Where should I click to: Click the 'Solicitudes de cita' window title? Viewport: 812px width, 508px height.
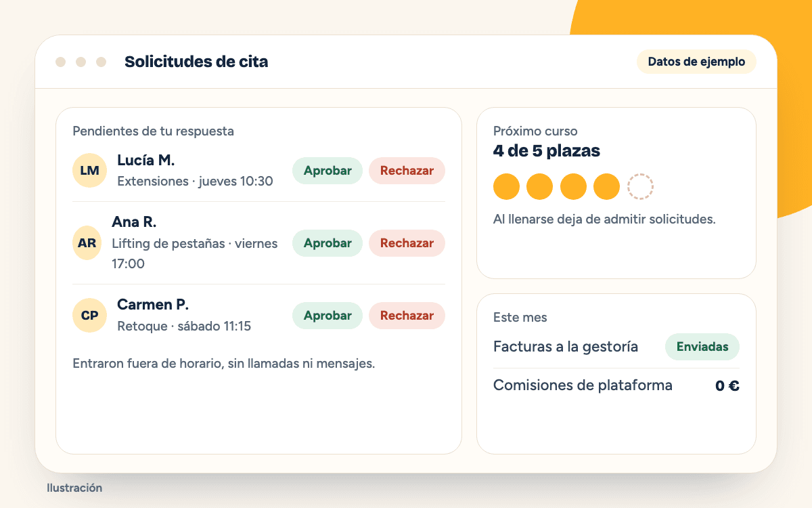[196, 62]
